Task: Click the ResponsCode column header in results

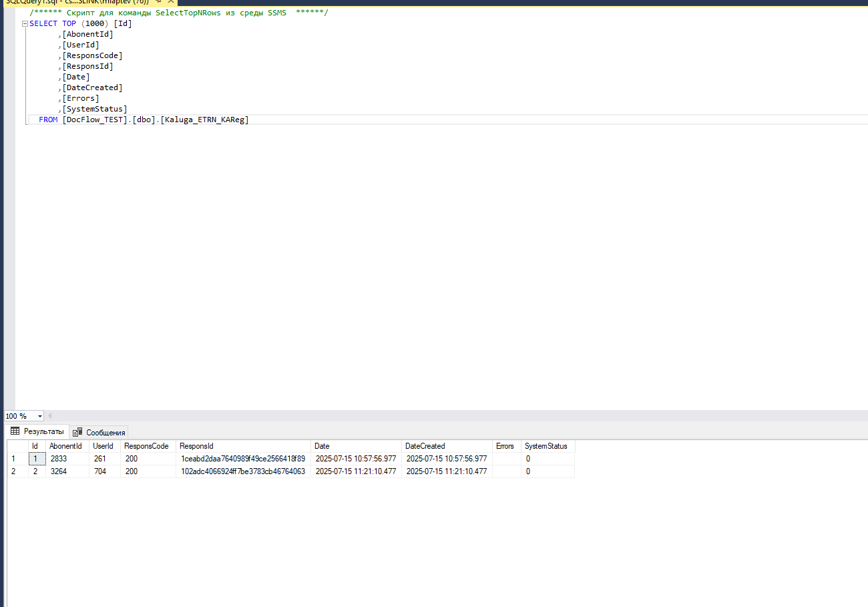Action: point(148,446)
